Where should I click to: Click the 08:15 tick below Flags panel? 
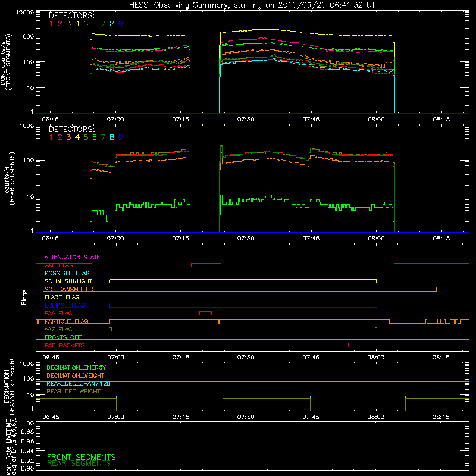(441, 358)
